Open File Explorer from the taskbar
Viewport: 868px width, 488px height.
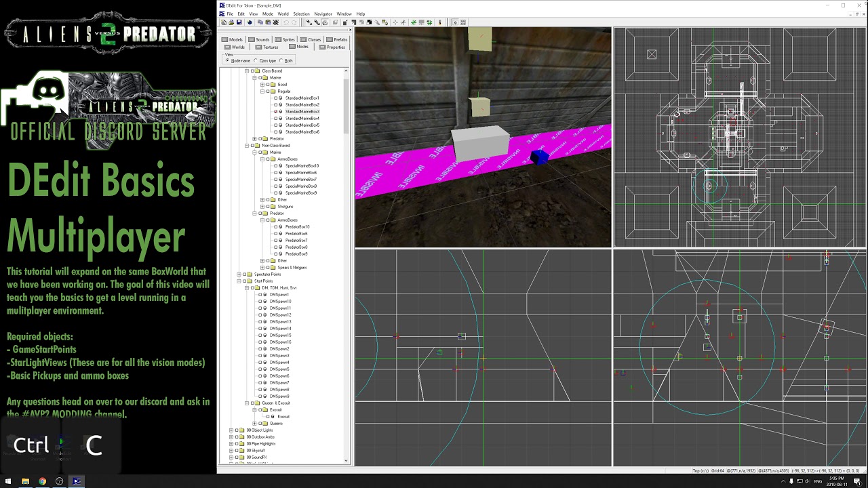pyautogui.click(x=25, y=481)
